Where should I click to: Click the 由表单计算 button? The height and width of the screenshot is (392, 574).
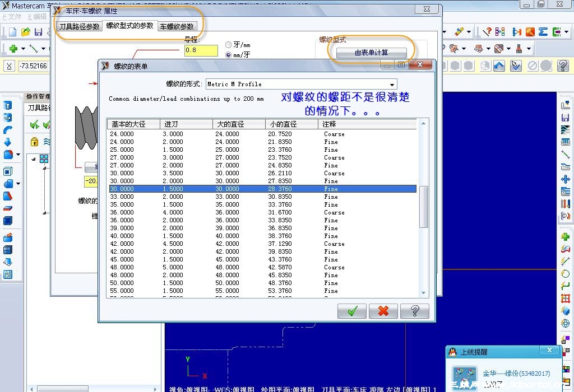coord(371,53)
